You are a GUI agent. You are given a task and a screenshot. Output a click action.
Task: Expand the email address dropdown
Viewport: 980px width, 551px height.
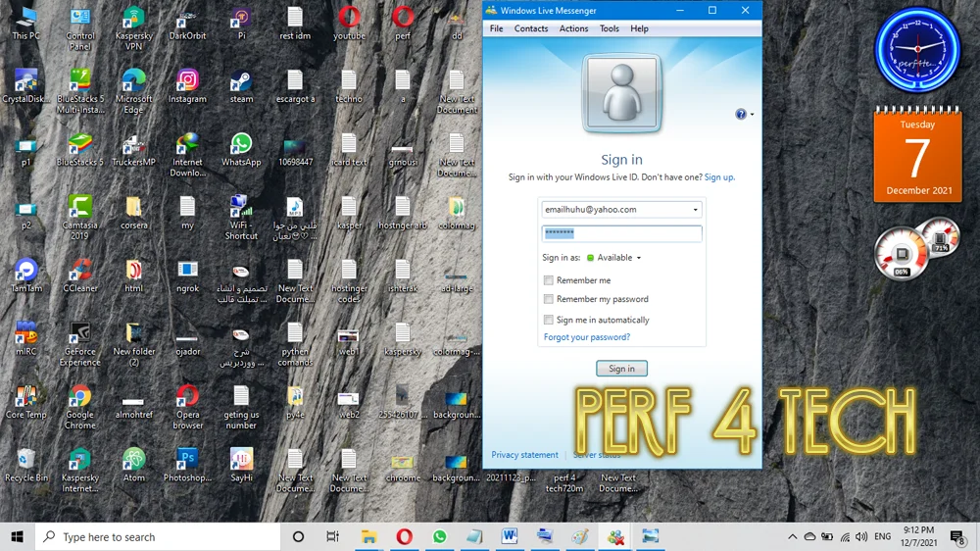695,210
